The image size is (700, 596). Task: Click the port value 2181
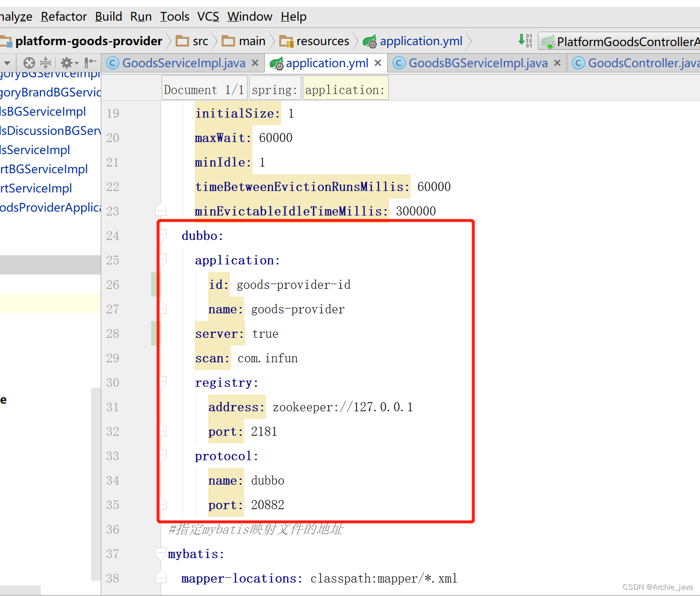click(264, 431)
